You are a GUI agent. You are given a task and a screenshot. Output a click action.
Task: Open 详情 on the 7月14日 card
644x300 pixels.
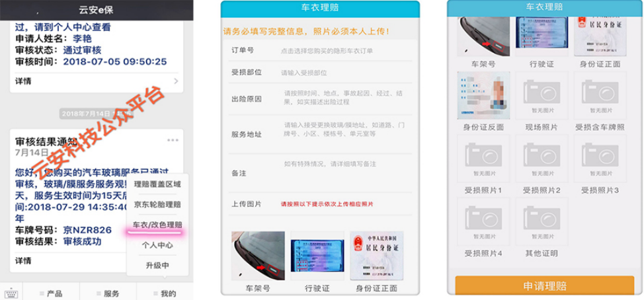click(23, 260)
